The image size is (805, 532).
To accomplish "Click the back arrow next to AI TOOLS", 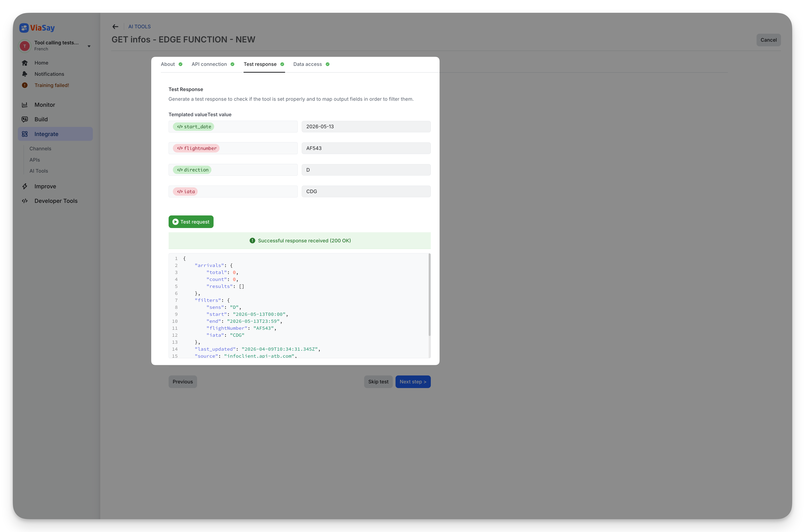I will [115, 27].
